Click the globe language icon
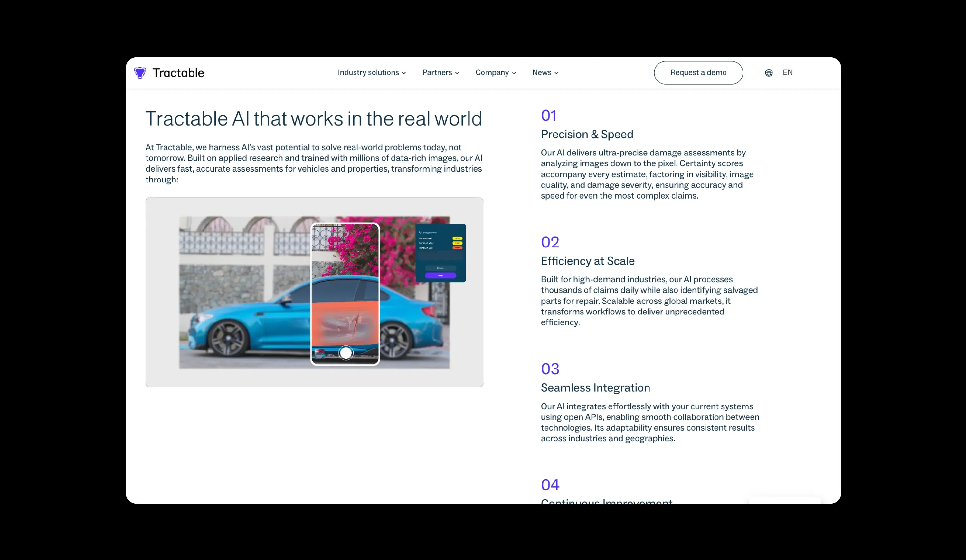The width and height of the screenshot is (966, 560). pyautogui.click(x=769, y=73)
